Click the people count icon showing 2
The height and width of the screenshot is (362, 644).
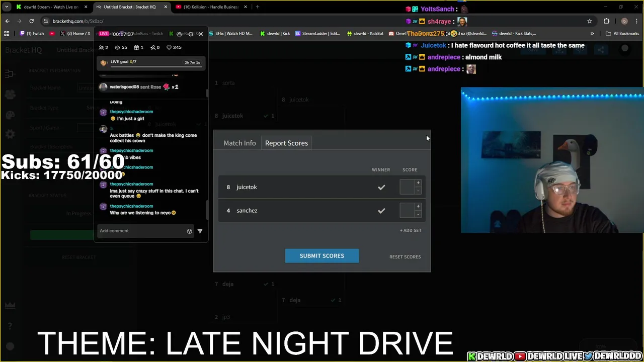coord(102,47)
